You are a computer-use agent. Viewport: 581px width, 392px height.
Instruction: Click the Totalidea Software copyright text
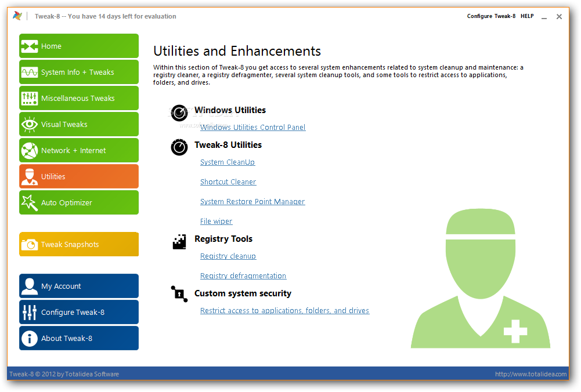(x=64, y=374)
